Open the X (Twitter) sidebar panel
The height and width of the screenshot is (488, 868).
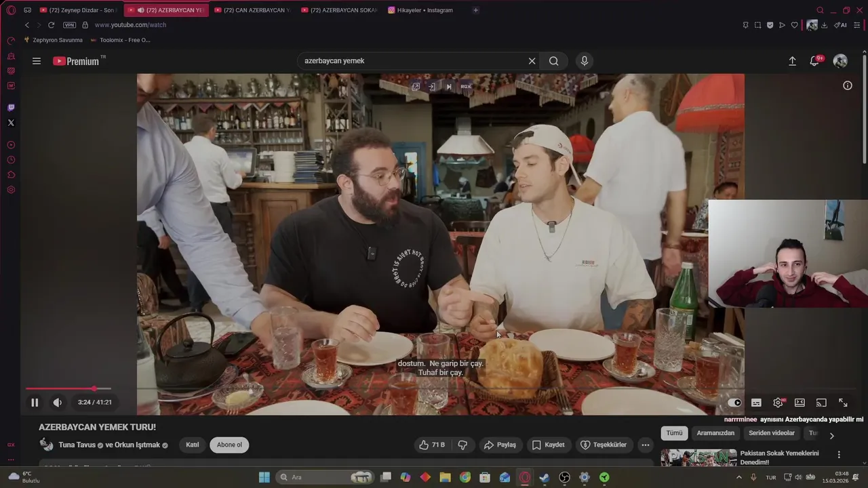pyautogui.click(x=11, y=123)
